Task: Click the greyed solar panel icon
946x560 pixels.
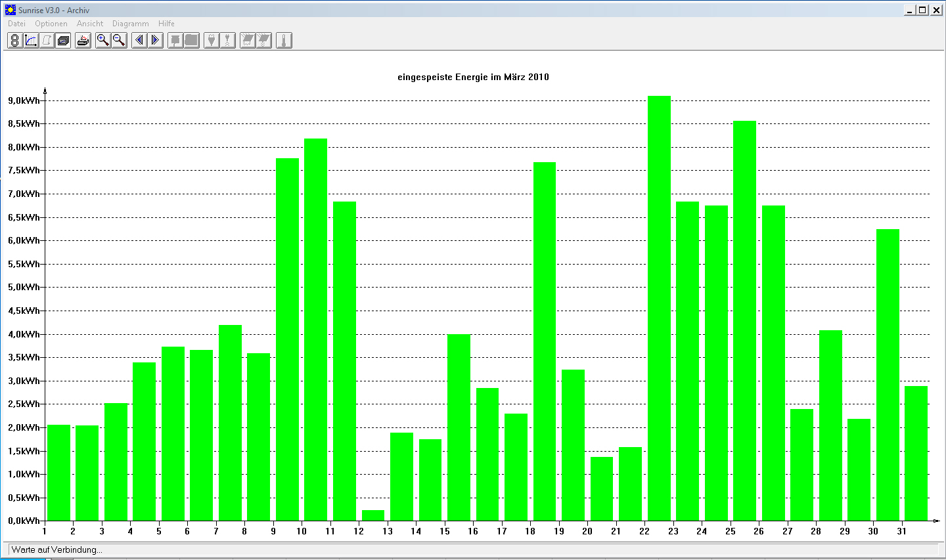Action: [x=248, y=41]
